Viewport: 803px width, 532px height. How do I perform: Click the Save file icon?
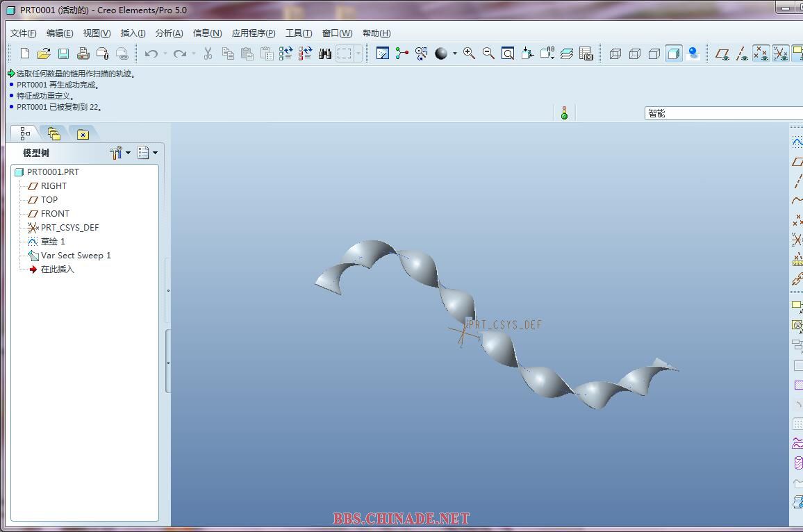tap(63, 53)
